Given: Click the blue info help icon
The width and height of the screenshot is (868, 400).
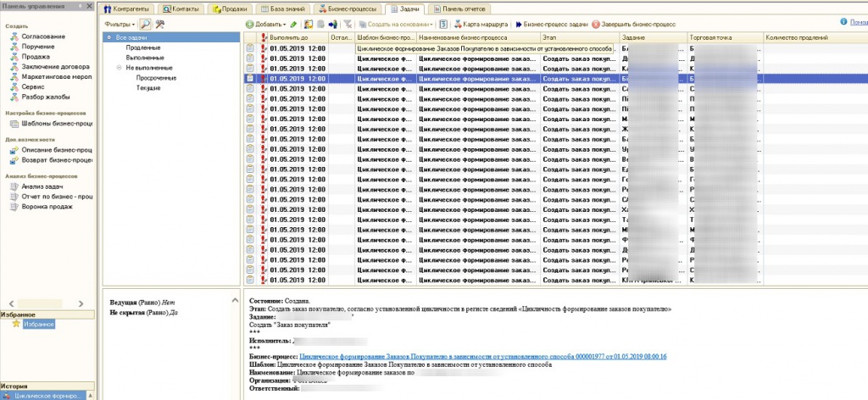Looking at the screenshot, I should click(843, 21).
